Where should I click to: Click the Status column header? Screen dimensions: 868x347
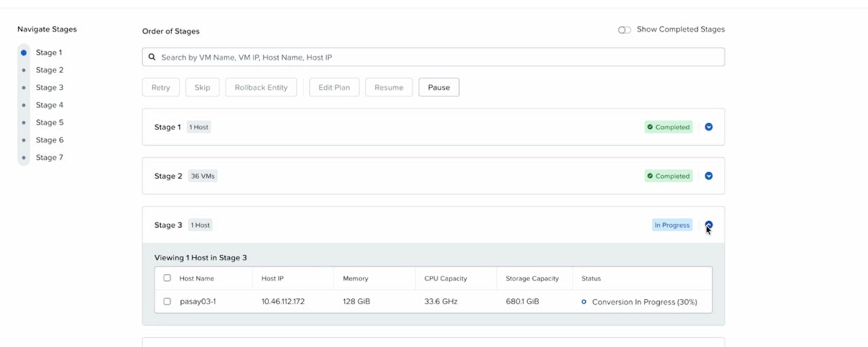pos(591,279)
